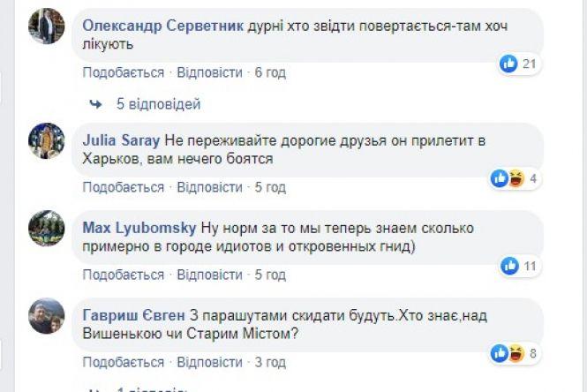Like Олександр Серветник's comment via Подобається
Image resolution: width=587 pixels, height=392 pixels.
[x=123, y=72]
